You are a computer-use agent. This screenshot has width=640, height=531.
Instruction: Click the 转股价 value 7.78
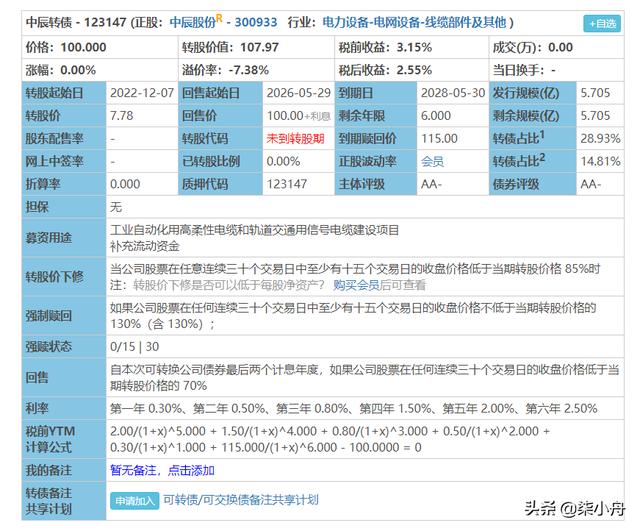(x=122, y=116)
